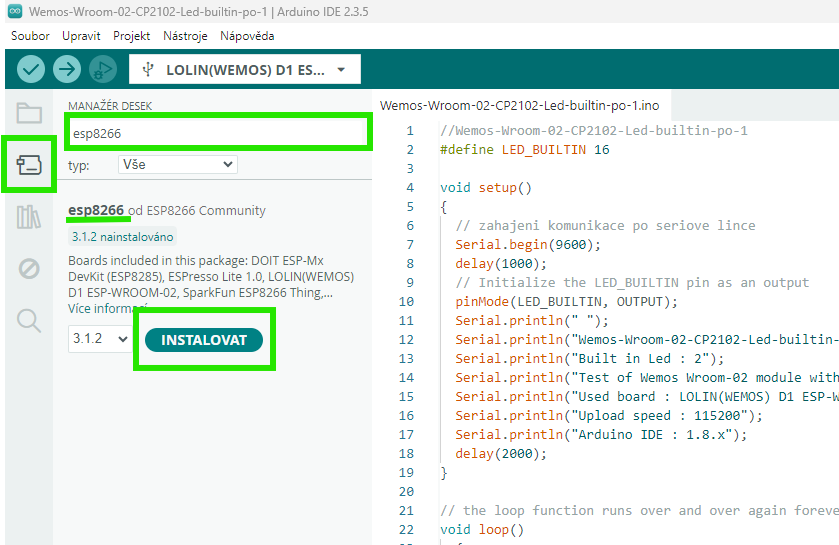Open the Search magnifier sidebar icon

click(29, 320)
